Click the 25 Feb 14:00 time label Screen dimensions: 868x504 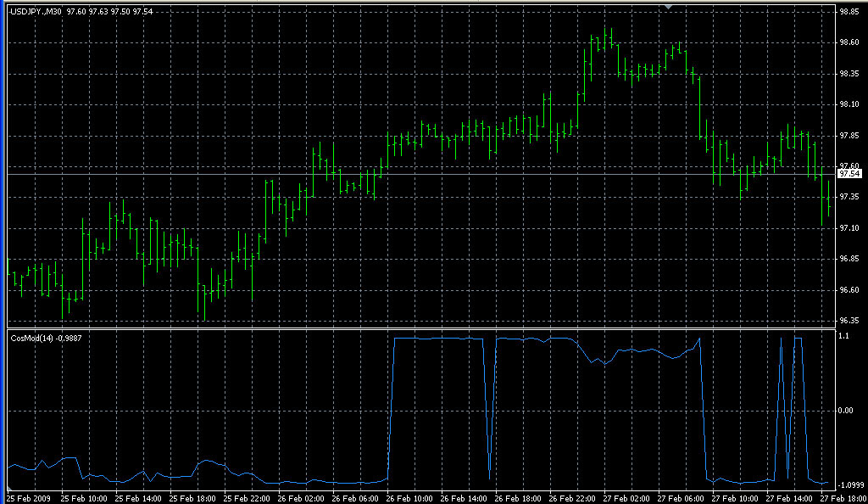pos(138,498)
